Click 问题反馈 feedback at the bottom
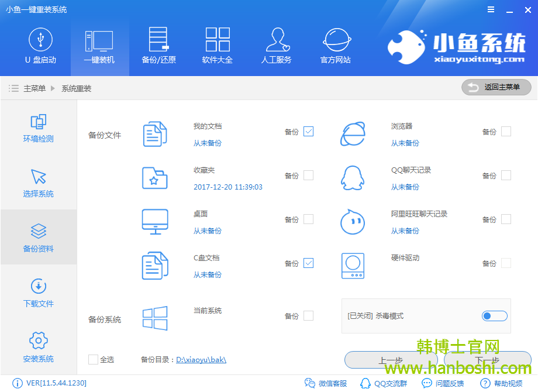 click(x=448, y=383)
